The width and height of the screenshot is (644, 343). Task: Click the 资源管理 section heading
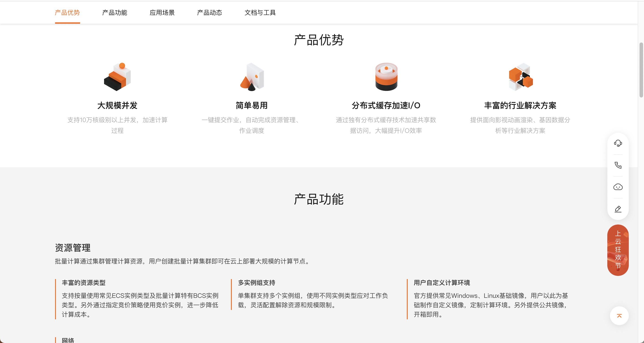73,248
